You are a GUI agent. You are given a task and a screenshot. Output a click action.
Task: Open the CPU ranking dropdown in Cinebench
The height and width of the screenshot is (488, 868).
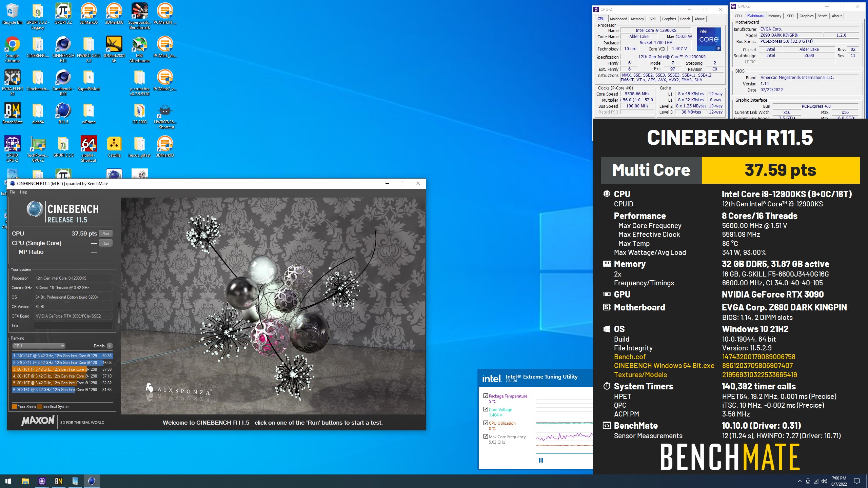pos(39,346)
